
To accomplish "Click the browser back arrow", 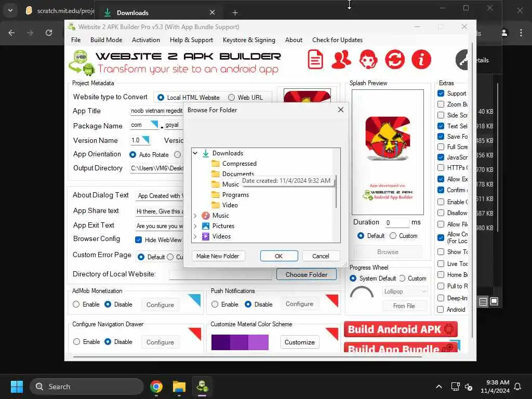I will pos(11,33).
